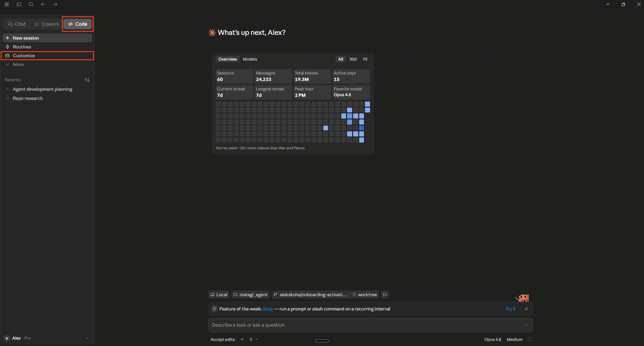This screenshot has height=346, width=644.
Task: Expand the More section
Action: tap(47, 64)
